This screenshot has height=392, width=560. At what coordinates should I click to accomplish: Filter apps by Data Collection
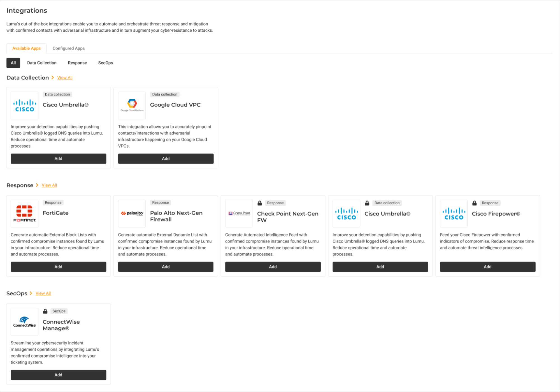click(42, 63)
